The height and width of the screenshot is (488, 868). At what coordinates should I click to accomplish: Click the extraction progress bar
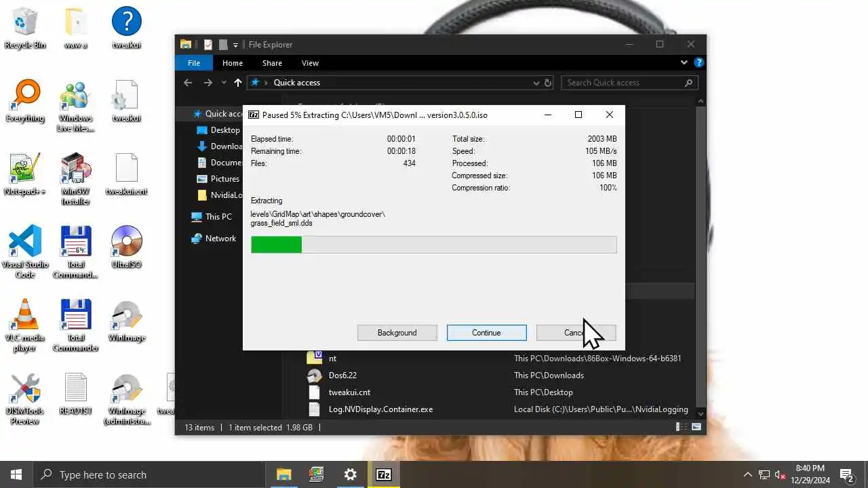tap(434, 245)
